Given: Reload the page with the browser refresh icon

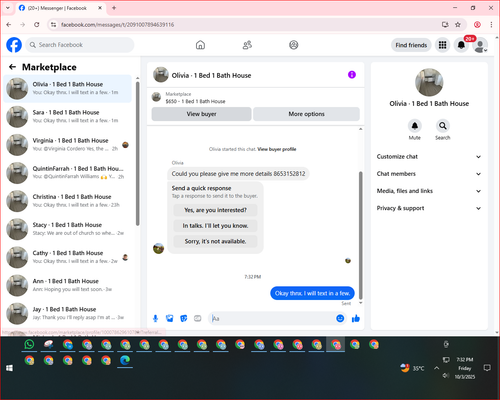Looking at the screenshot, I should coord(37,24).
